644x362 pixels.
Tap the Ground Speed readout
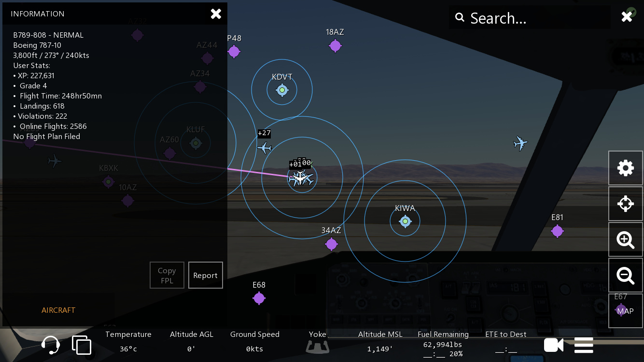tap(254, 342)
